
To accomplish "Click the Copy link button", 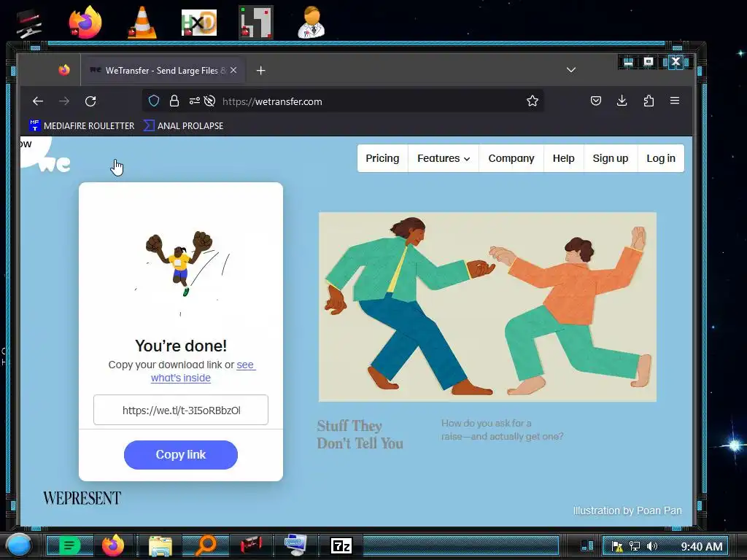I will tap(181, 455).
